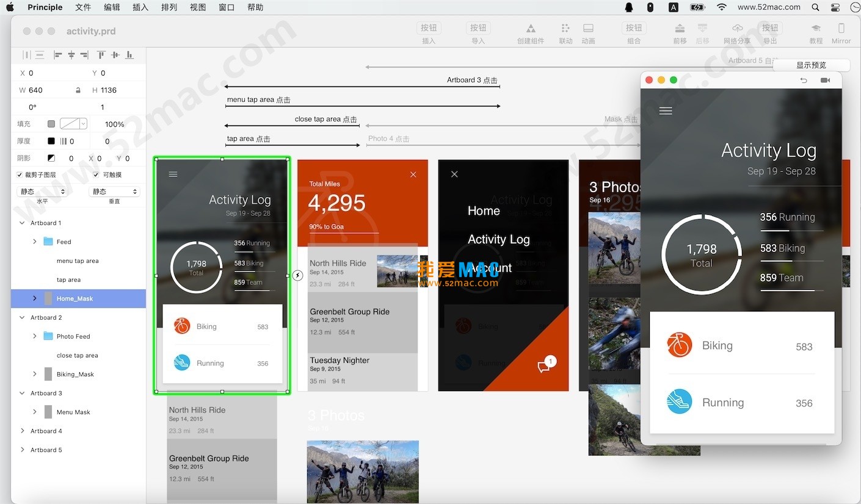
Task: Align selected layers to right edge
Action: 85,55
